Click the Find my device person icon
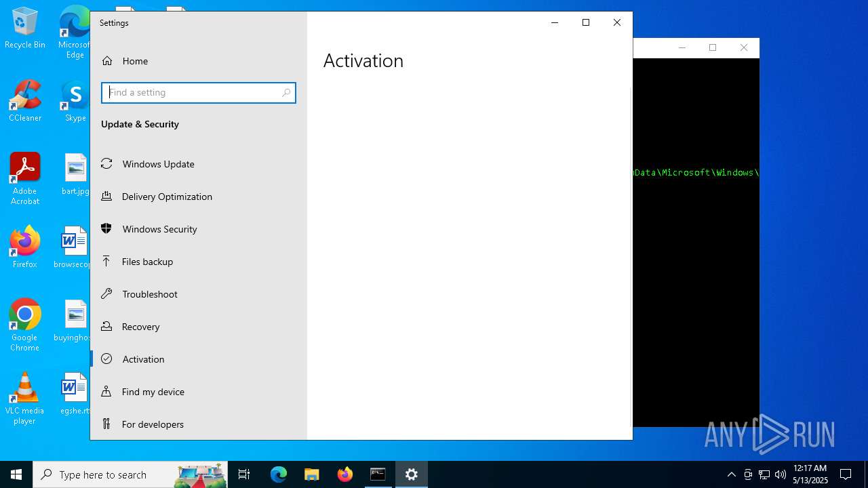Viewport: 868px width, 488px height. pyautogui.click(x=106, y=391)
